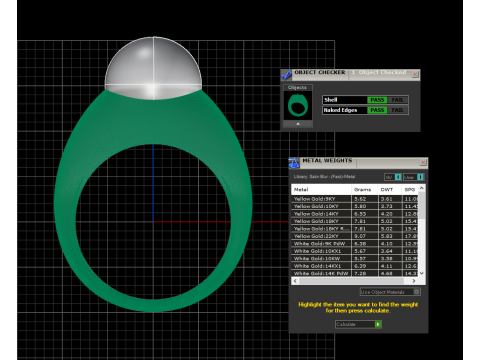Toggle the User switch in Metal Weights
This screenshot has width=480, height=360.
click(413, 177)
